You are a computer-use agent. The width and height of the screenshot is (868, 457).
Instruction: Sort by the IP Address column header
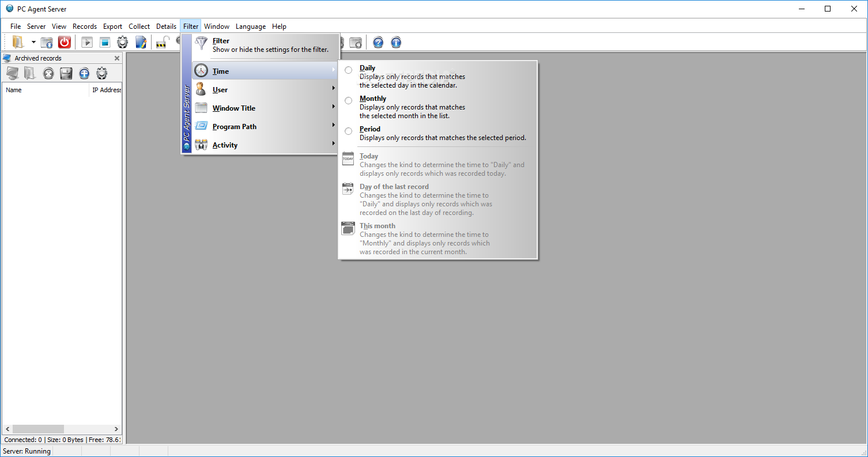(106, 90)
